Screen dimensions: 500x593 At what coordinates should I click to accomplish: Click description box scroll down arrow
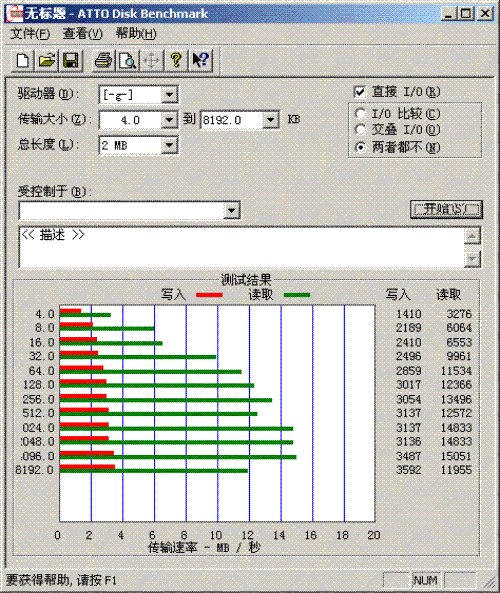coord(472,259)
